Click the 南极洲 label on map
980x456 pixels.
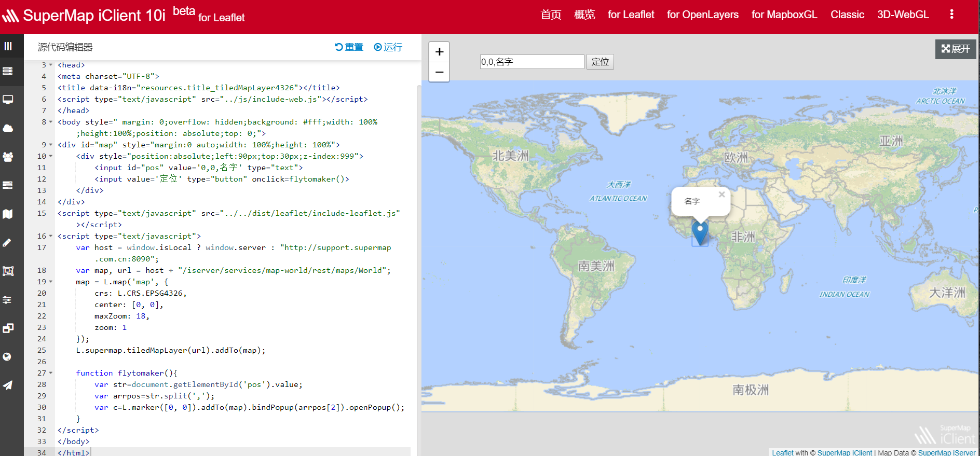pos(750,390)
